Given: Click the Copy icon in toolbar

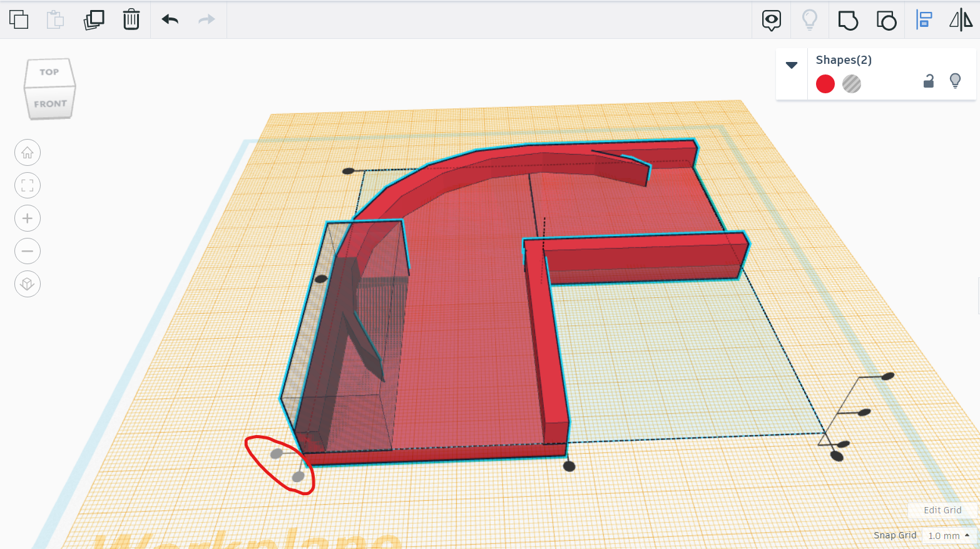Looking at the screenshot, I should pos(19,19).
